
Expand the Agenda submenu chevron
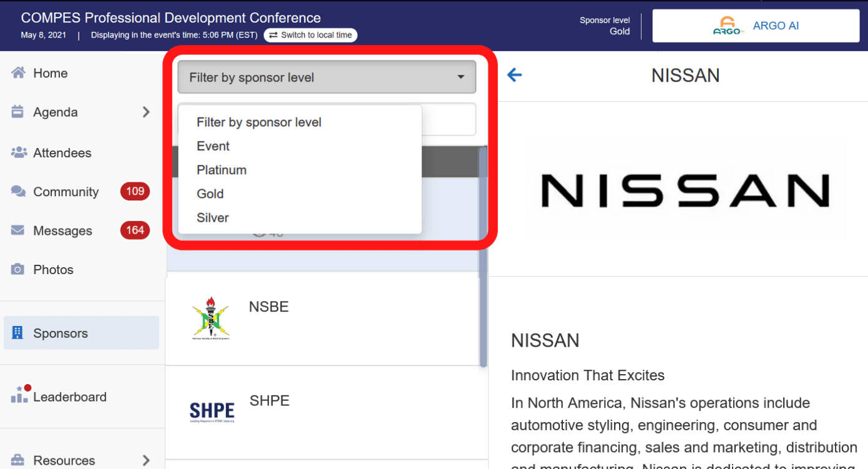[x=146, y=112]
